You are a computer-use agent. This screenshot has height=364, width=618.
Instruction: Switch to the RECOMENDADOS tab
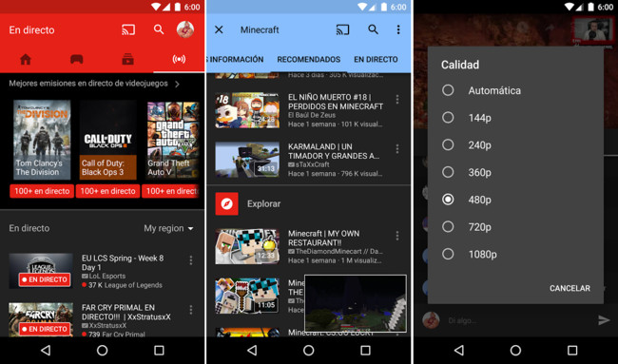(309, 60)
